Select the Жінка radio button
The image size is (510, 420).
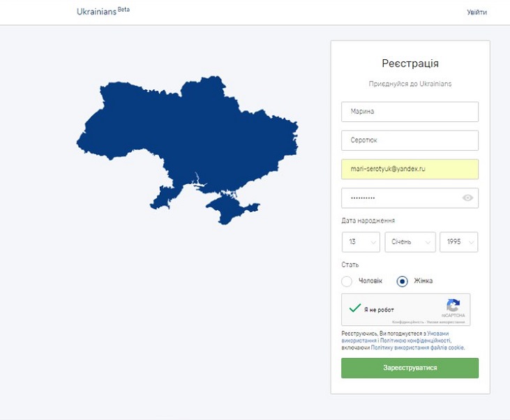click(403, 281)
